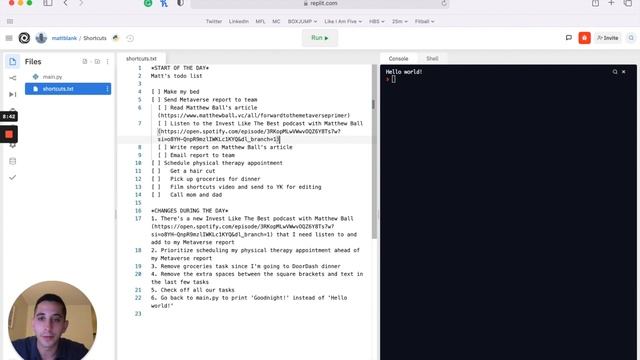This screenshot has height=360, width=640.
Task: Open the Debugger sidebar icon
Action: click(x=13, y=94)
